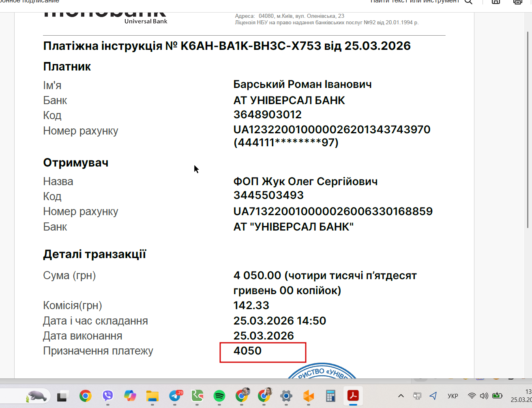Click the address line 'м.Київ, вул. Оленівська, 23'
This screenshot has width=532, height=408.
coord(310,16)
